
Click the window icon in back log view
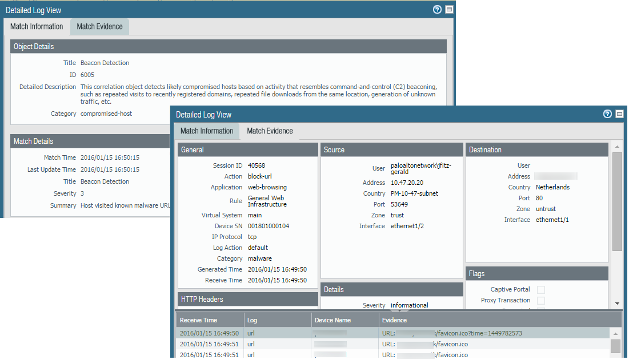[449, 10]
